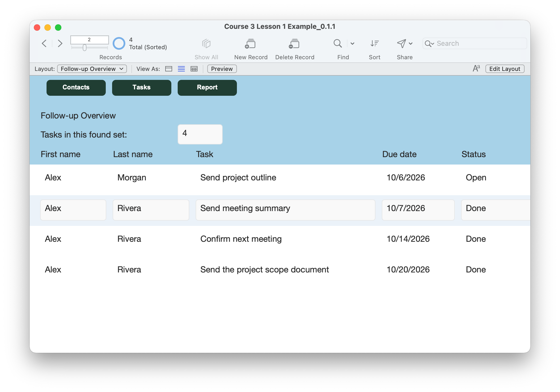Create a New Record
The width and height of the screenshot is (560, 392).
pyautogui.click(x=250, y=44)
